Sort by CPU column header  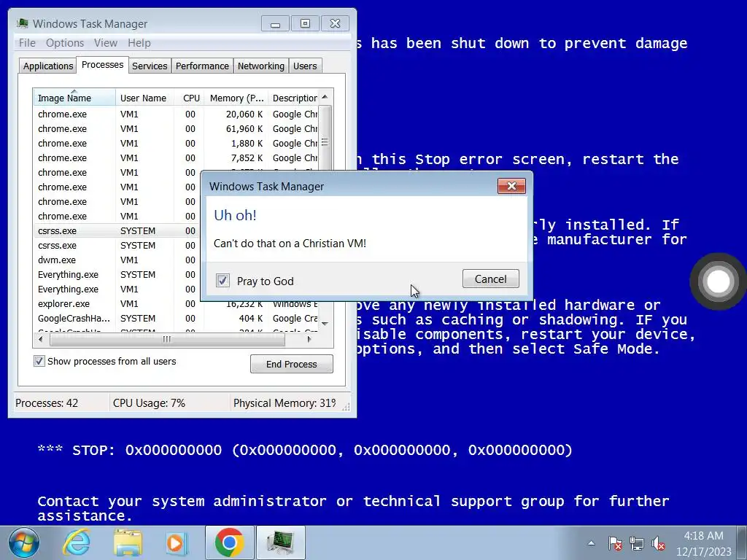[189, 98]
